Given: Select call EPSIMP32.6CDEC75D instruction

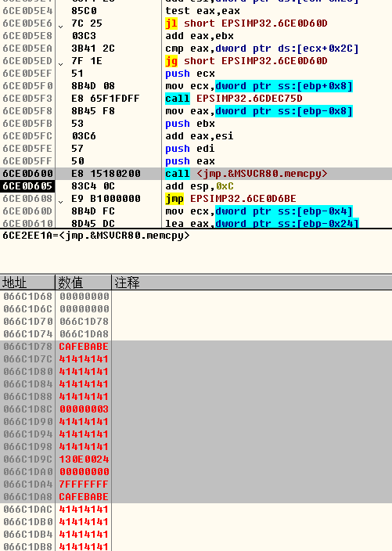Looking at the screenshot, I should point(234,99).
